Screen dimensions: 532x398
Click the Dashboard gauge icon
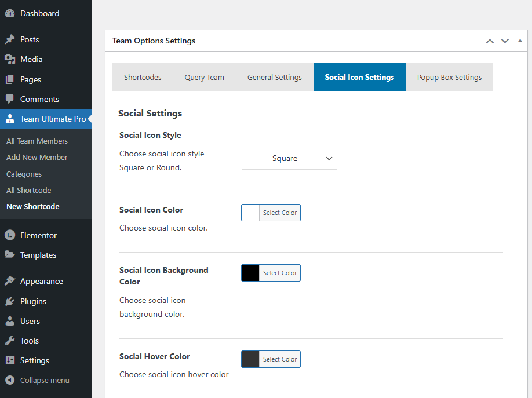click(10, 13)
